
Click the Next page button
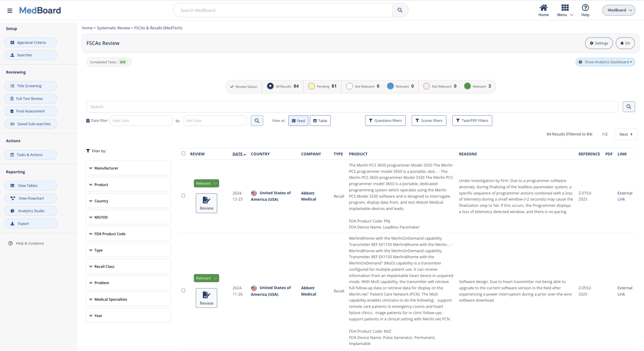(x=625, y=134)
